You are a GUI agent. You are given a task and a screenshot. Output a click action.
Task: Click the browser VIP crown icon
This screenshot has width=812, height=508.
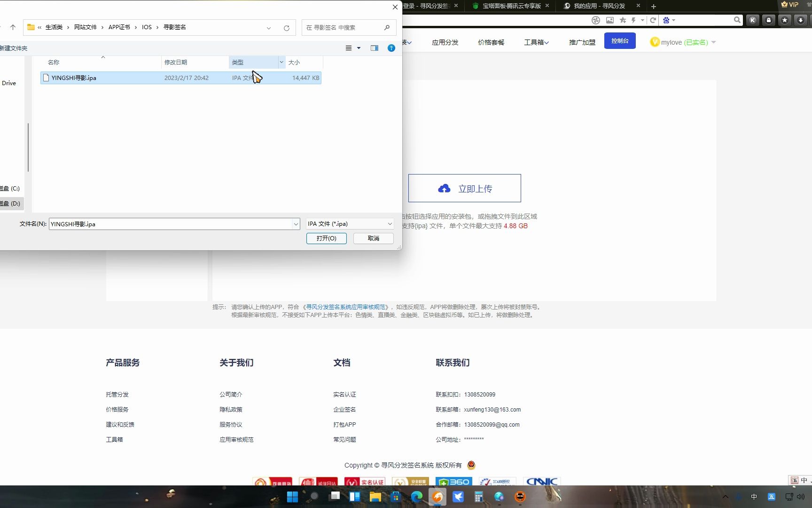pos(790,5)
